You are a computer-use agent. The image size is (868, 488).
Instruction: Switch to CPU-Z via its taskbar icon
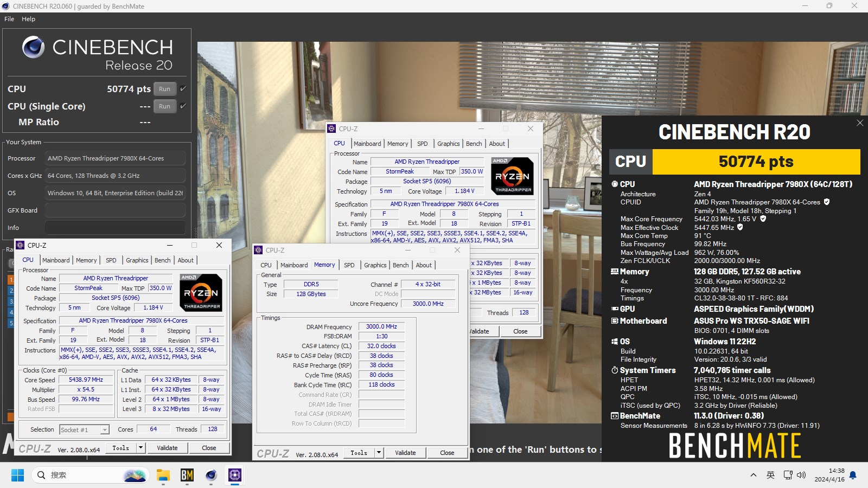pyautogui.click(x=235, y=475)
